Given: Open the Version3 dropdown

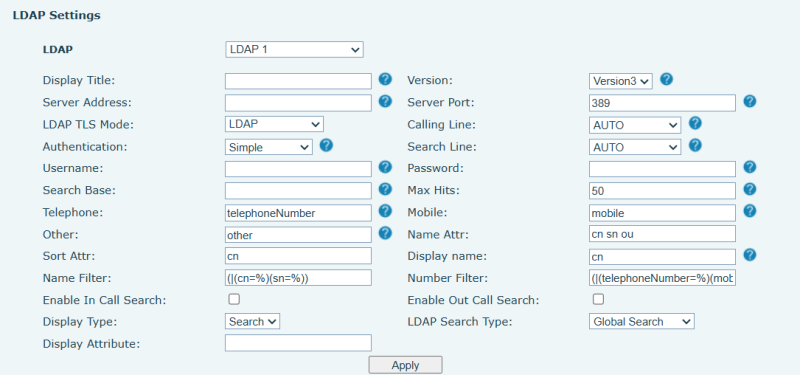Looking at the screenshot, I should coord(620,81).
